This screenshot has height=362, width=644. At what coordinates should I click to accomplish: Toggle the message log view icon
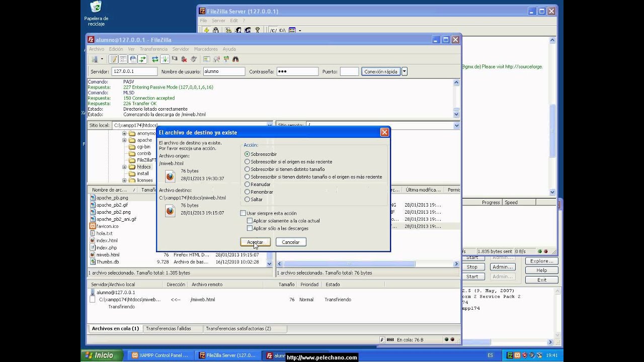[113, 59]
